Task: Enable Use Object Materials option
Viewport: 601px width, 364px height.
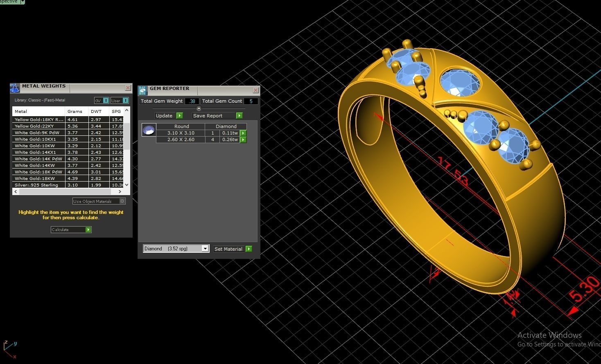Action: 99,201
